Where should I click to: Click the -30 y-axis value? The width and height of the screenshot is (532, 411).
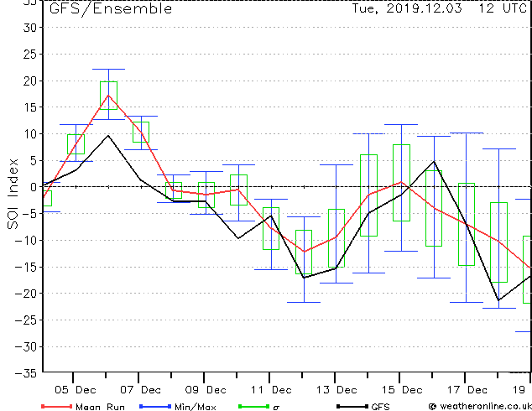click(x=26, y=346)
